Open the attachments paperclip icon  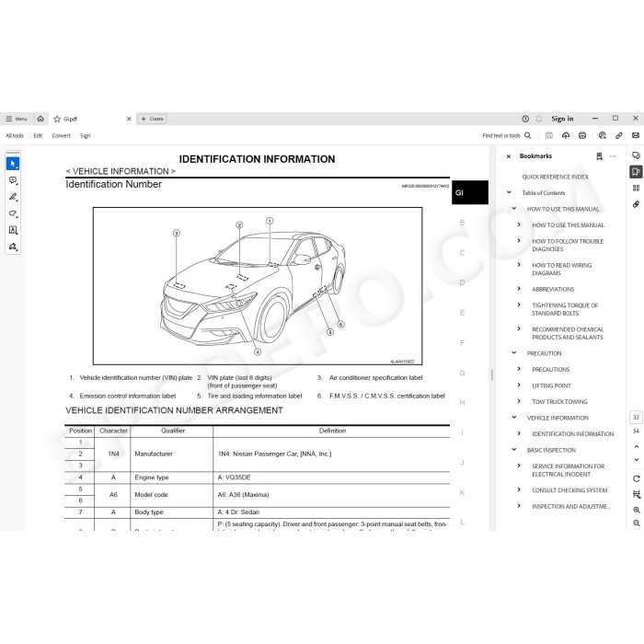(636, 204)
